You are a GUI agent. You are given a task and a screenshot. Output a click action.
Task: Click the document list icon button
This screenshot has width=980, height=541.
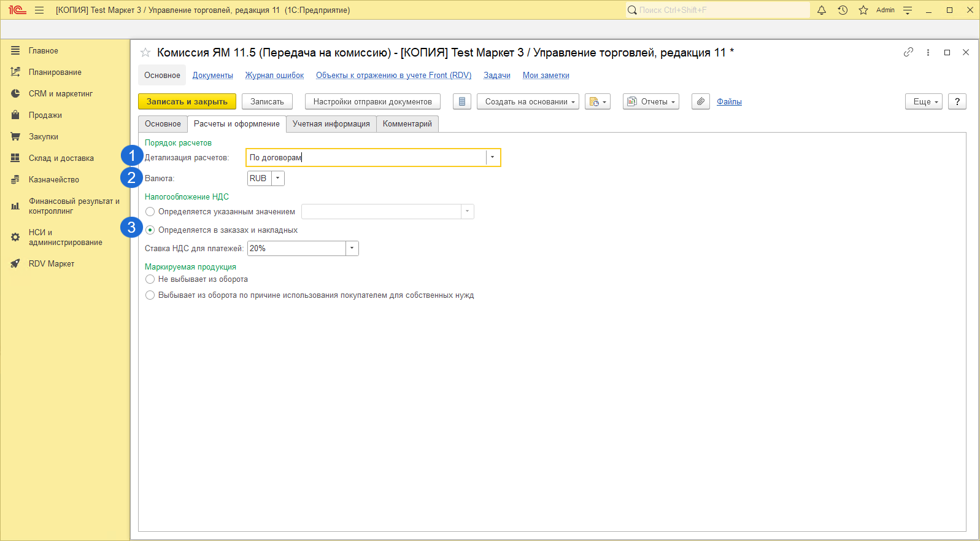point(462,102)
